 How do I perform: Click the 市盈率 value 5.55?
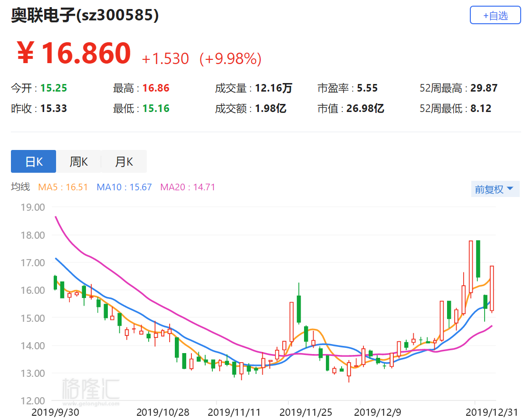tap(367, 88)
